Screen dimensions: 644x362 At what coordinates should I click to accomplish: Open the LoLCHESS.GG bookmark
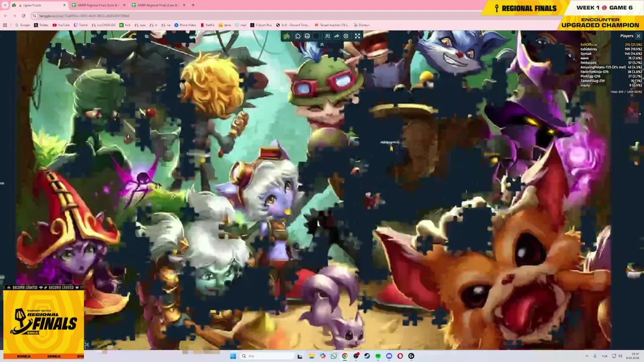coord(104,25)
